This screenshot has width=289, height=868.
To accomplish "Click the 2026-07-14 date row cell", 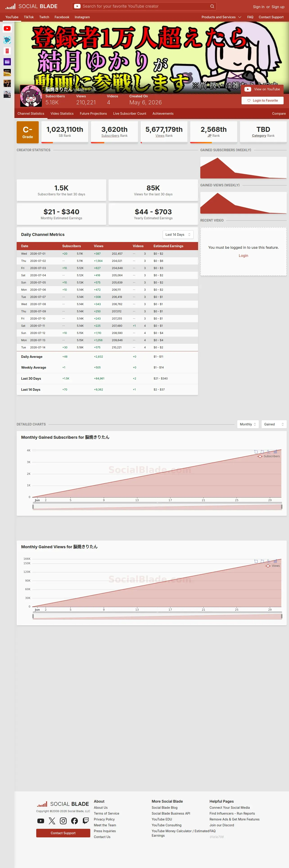I will pos(38,347).
